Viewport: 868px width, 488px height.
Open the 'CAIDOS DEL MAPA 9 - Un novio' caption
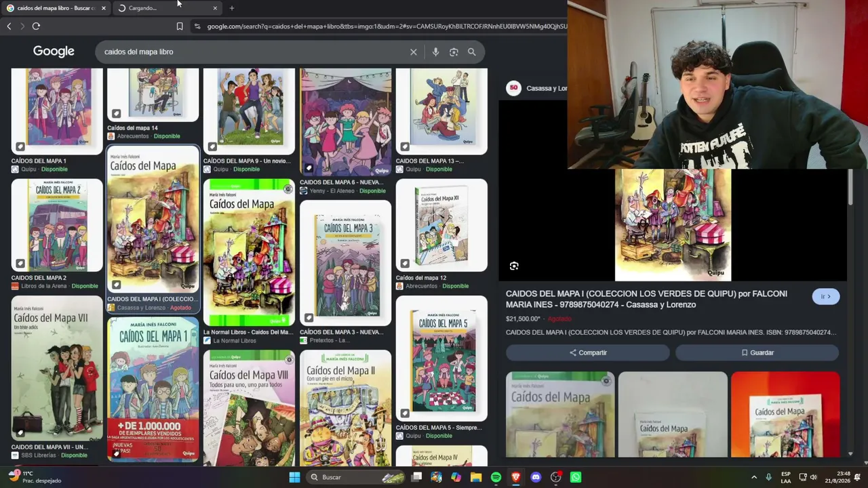click(x=247, y=161)
